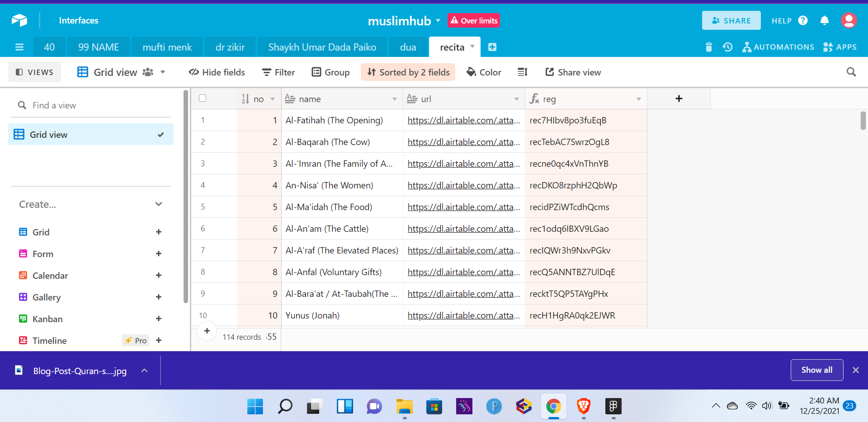Open the no field dropdown arrow
The height and width of the screenshot is (422, 868).
point(273,99)
